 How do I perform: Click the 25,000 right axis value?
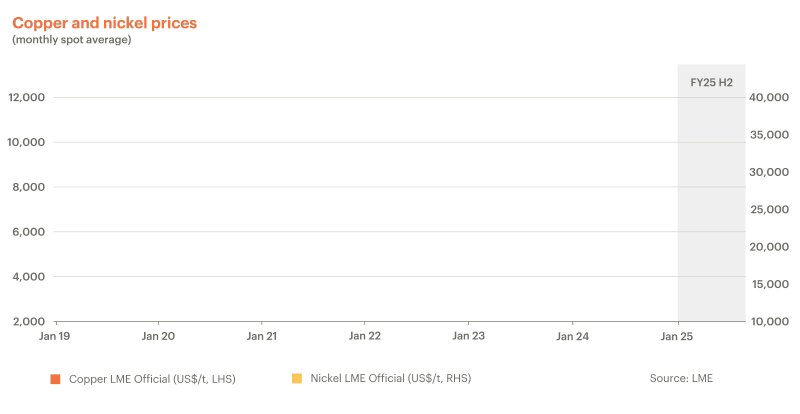tap(772, 210)
